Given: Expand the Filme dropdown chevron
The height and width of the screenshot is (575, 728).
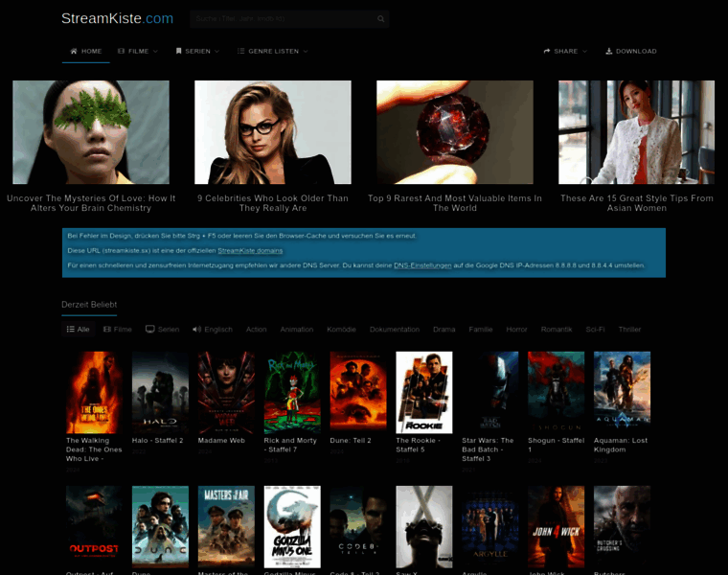Looking at the screenshot, I should (x=155, y=52).
